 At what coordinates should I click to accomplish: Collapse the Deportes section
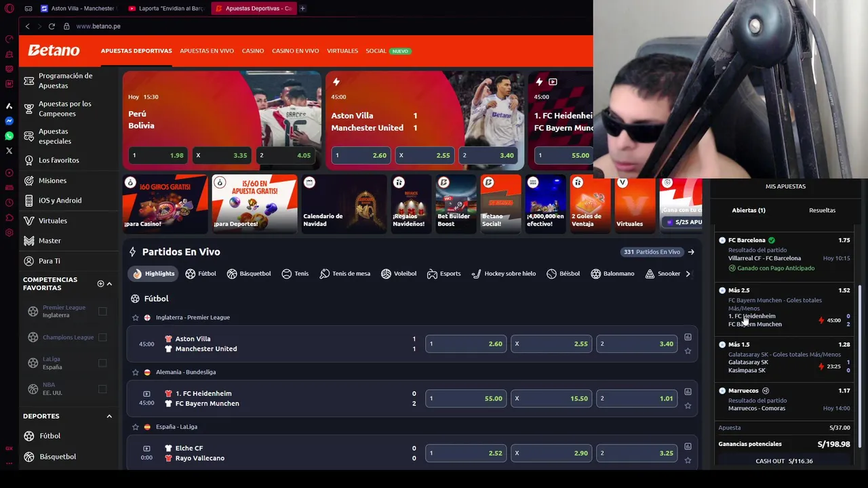[109, 416]
